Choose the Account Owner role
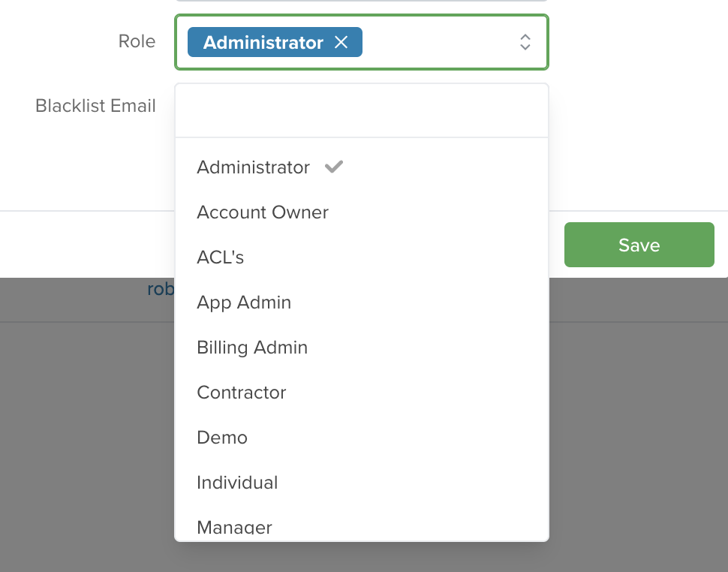This screenshot has height=572, width=728. [362, 212]
